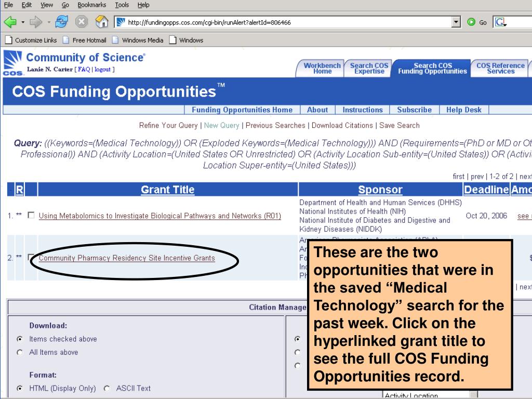The width and height of the screenshot is (532, 399).
Task: Click the address bar URL field
Action: click(288, 22)
